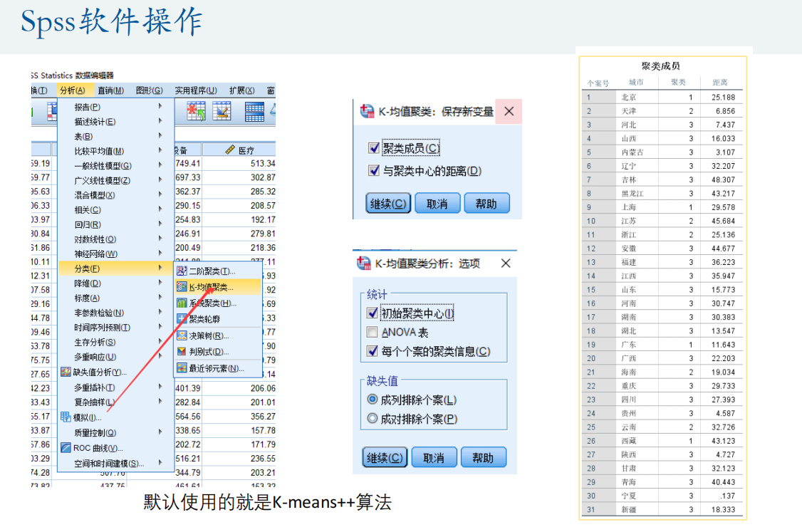Expand the 质量控制(Q) submenu arrow
This screenshot has height=532, width=802.
[160, 432]
